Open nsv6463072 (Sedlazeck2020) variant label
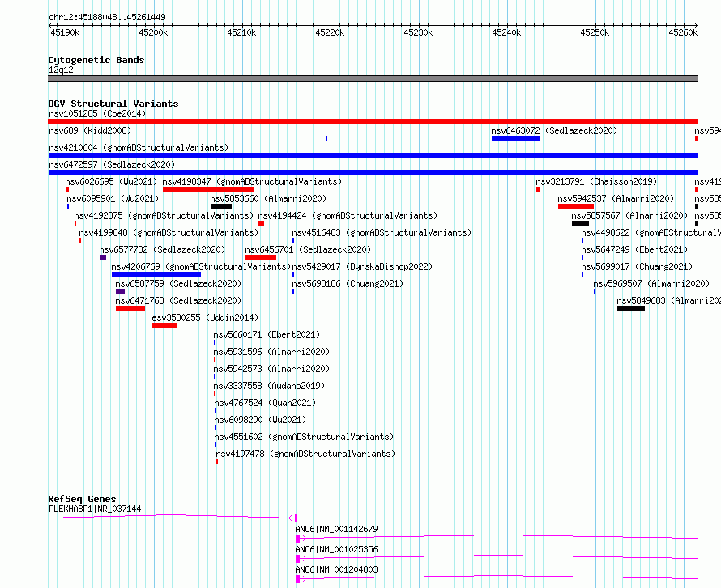The width and height of the screenshot is (721, 588). pos(554,130)
